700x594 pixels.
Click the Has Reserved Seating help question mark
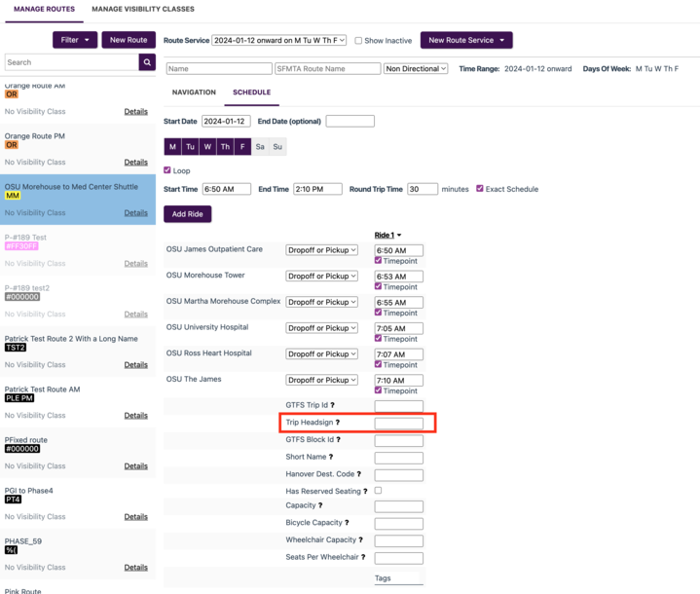tap(365, 492)
